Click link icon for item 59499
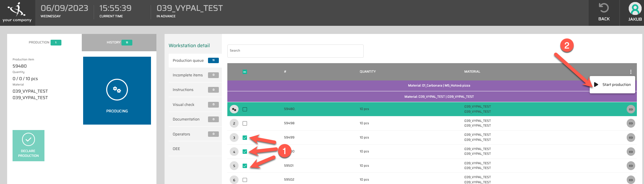 (630, 137)
